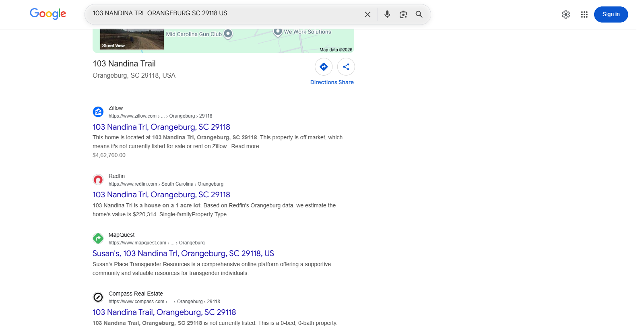Open Search by image camera icon
Image resolution: width=644 pixels, height=335 pixels.
coord(403,14)
